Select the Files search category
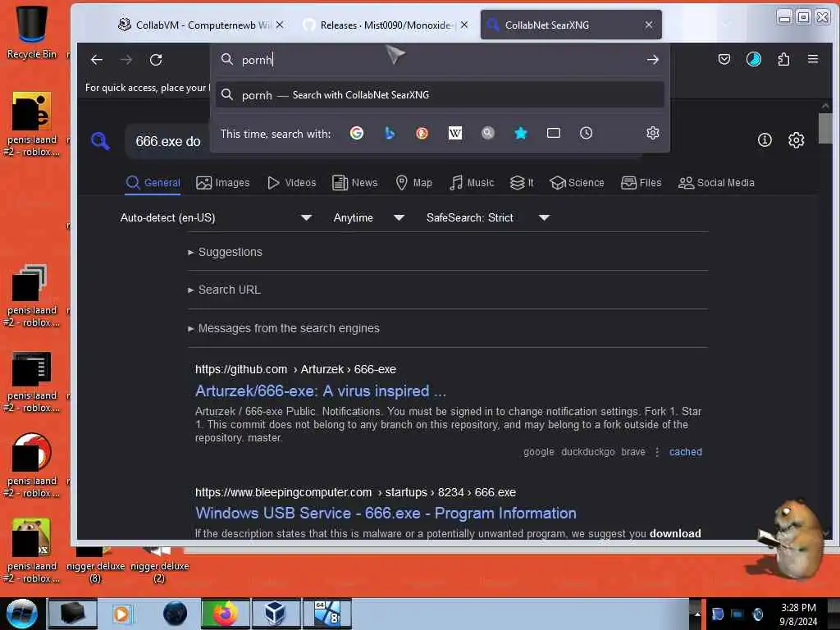This screenshot has height=630, width=840. 641,183
